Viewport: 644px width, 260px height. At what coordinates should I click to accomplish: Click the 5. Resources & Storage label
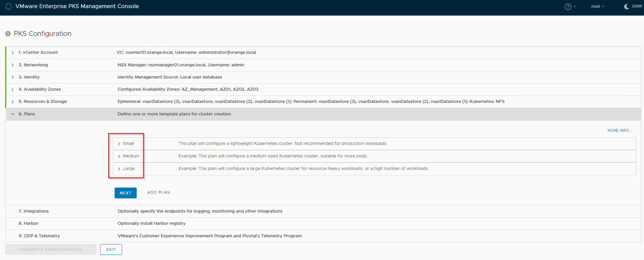coord(43,102)
